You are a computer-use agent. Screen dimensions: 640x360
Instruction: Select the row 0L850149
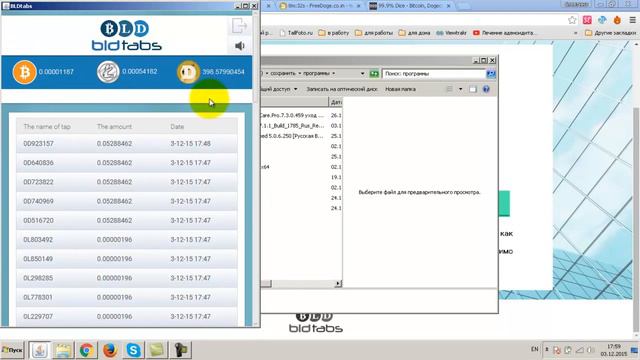click(127, 259)
